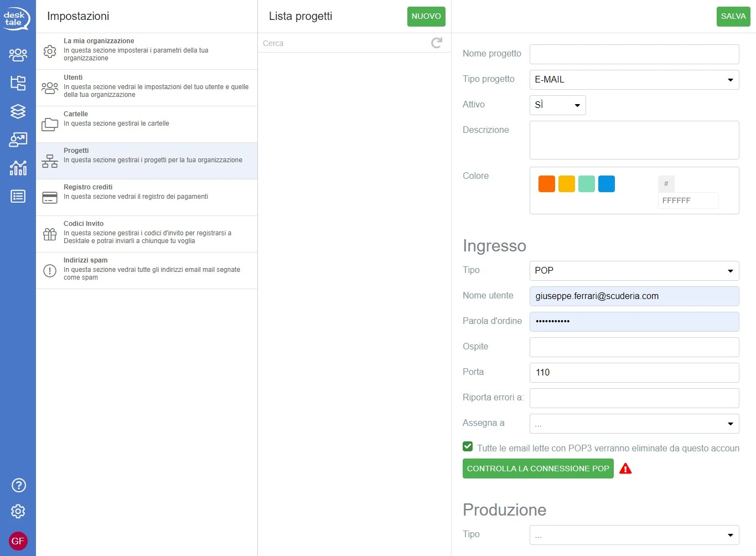This screenshot has height=556, width=756.
Task: Click the credit card icon for Registro crediti
Action: (50, 198)
